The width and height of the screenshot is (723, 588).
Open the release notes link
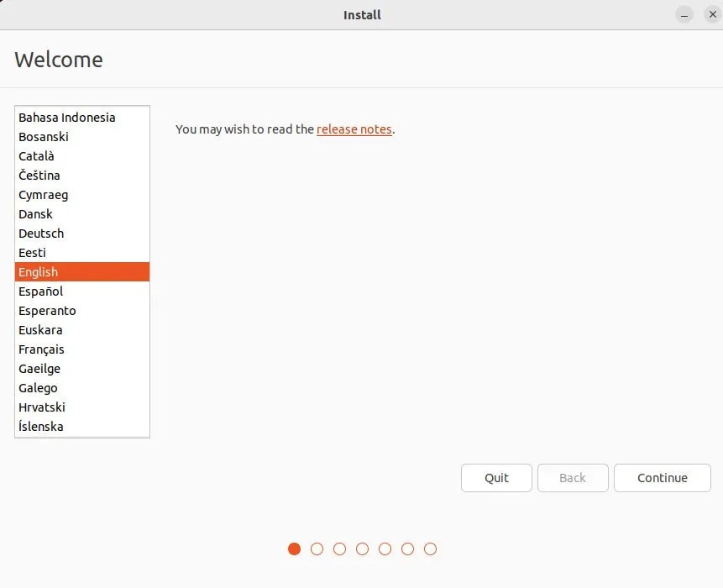point(354,129)
